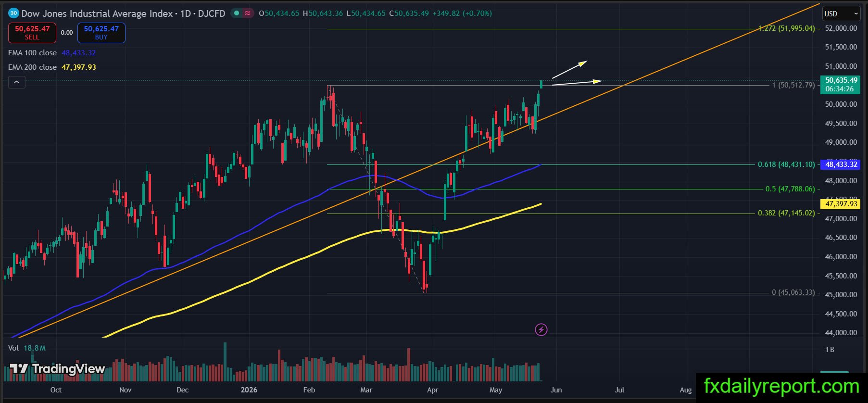
Task: Click Aug on the time axis
Action: 686,390
